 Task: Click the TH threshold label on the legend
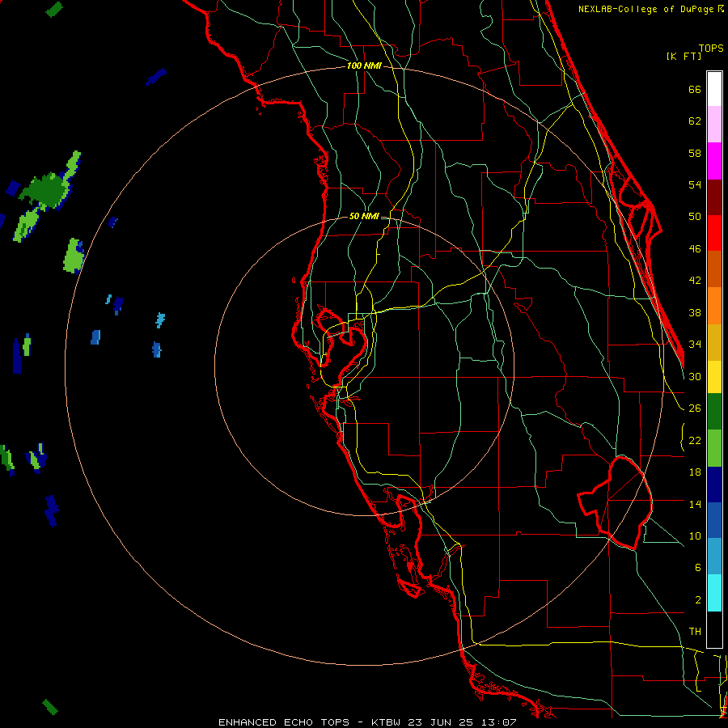coord(695,632)
